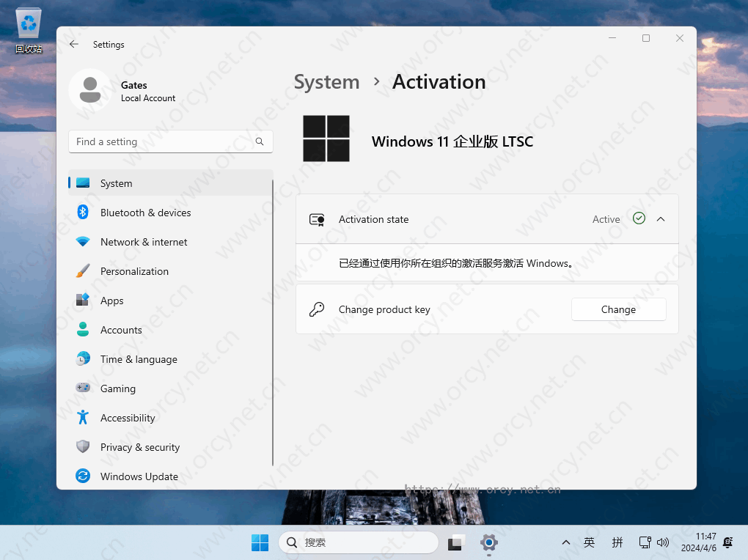
Task: Click the Gaming controller icon
Action: [x=83, y=388]
